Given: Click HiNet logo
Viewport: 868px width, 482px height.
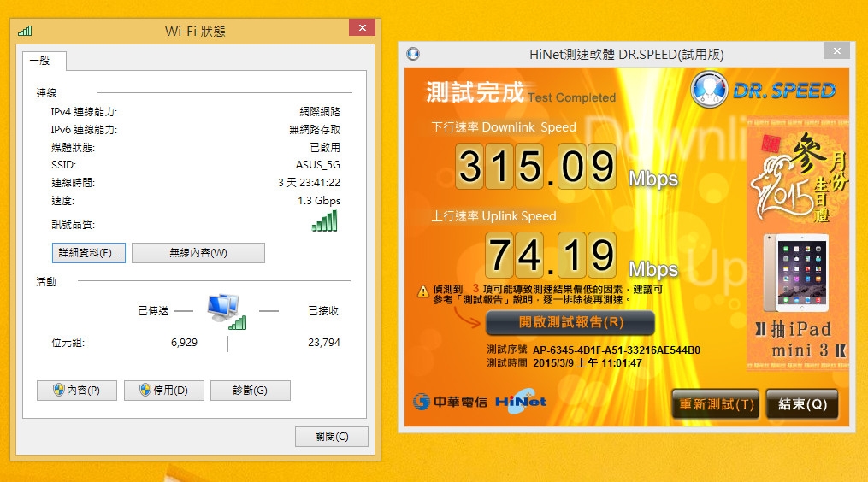Looking at the screenshot, I should point(520,401).
